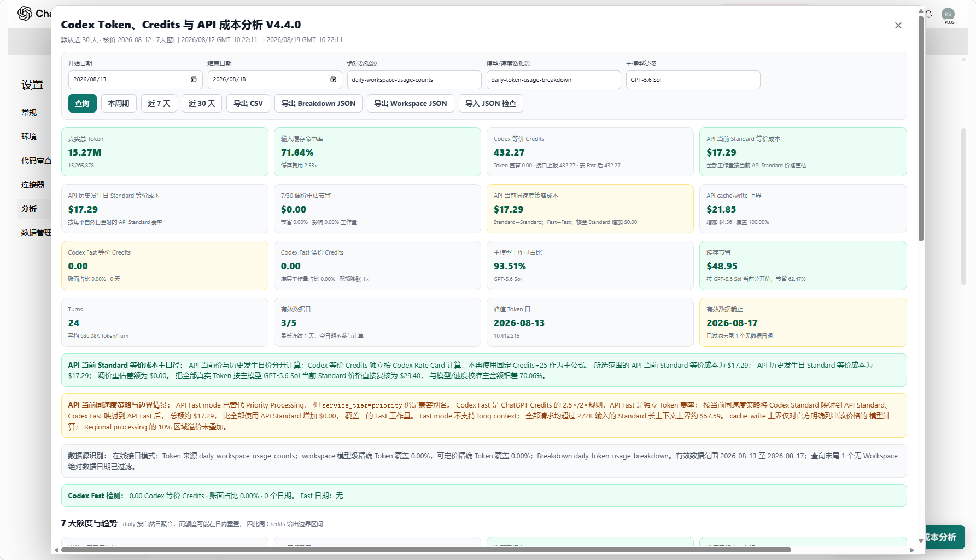
Task: Focus the 结束日期 date field
Action: [274, 80]
